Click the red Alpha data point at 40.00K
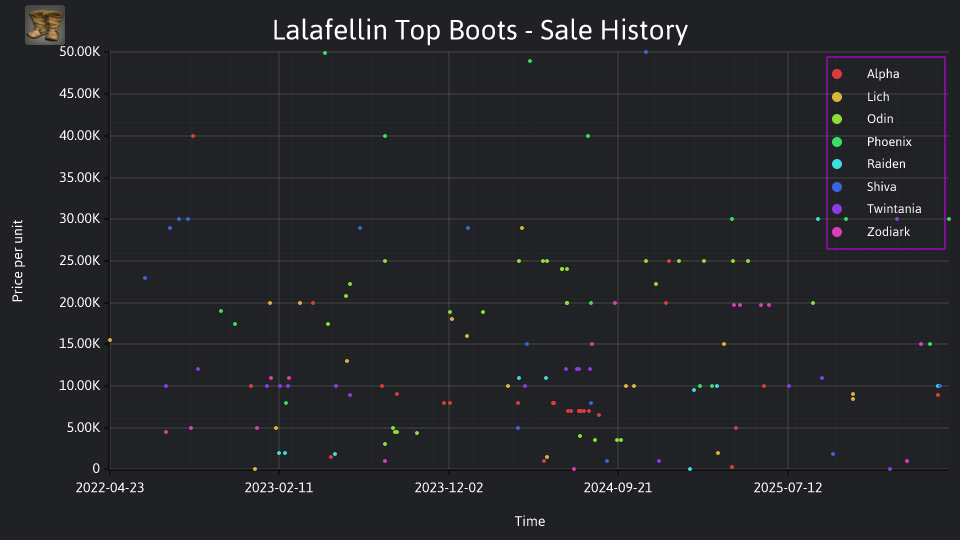Screen dimensions: 960x540 193,136
